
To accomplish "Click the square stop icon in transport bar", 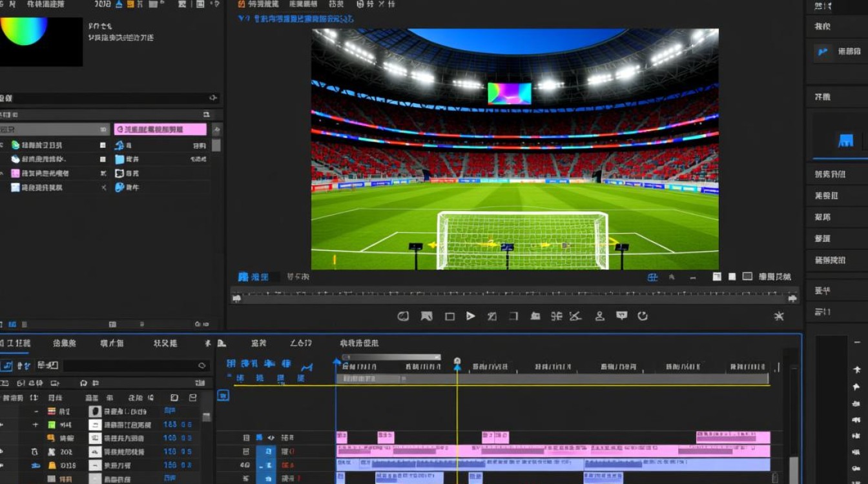I will tap(449, 316).
